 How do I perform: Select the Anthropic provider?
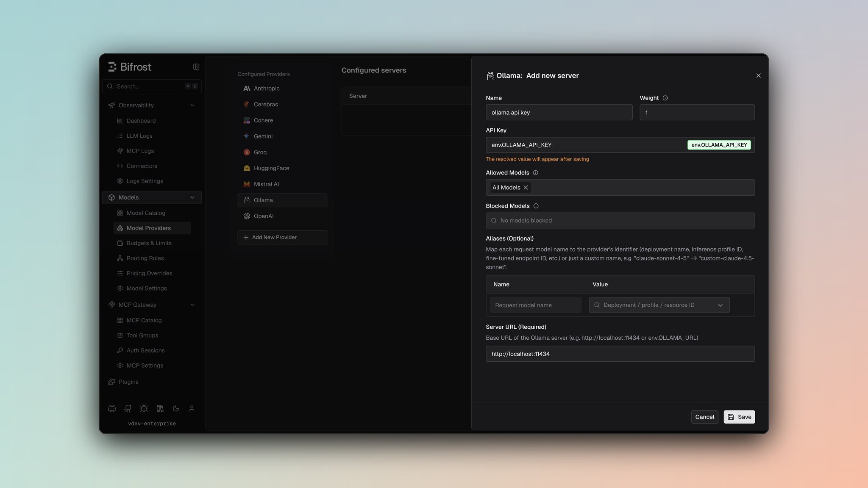pyautogui.click(x=282, y=88)
